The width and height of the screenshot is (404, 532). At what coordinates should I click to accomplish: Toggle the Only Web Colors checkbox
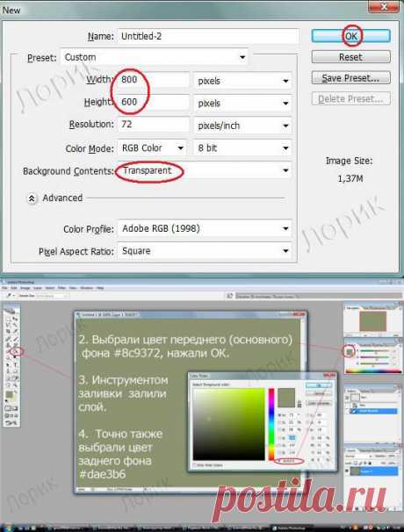point(195,464)
